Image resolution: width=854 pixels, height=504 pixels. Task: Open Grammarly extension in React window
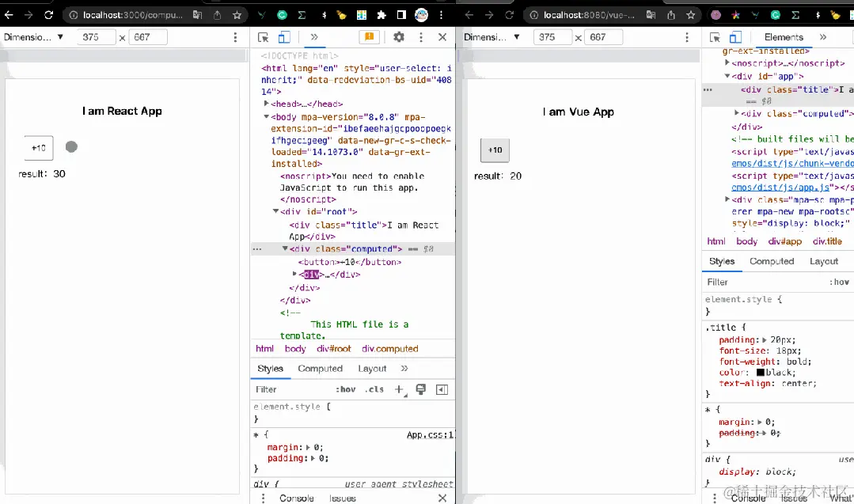pos(282,15)
